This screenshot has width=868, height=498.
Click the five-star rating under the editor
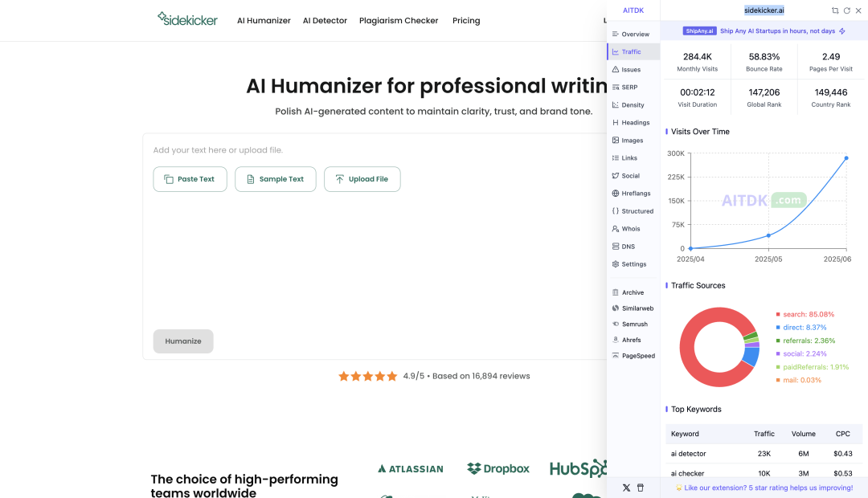coord(367,376)
